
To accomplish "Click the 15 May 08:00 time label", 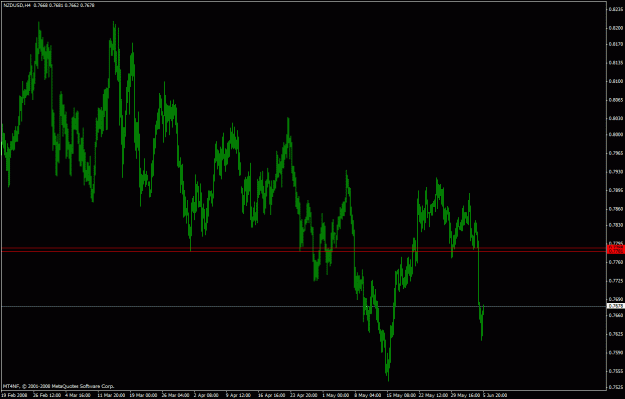I will pyautogui.click(x=400, y=395).
